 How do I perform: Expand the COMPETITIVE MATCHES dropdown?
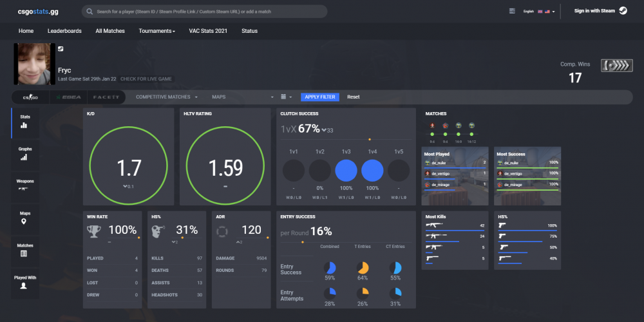(167, 97)
